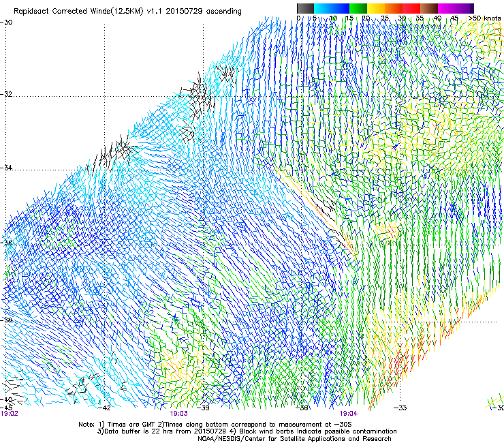Click the "Rapidscat Corrected Winds(12.5KM)" title
The image size is (504, 443).
point(78,12)
